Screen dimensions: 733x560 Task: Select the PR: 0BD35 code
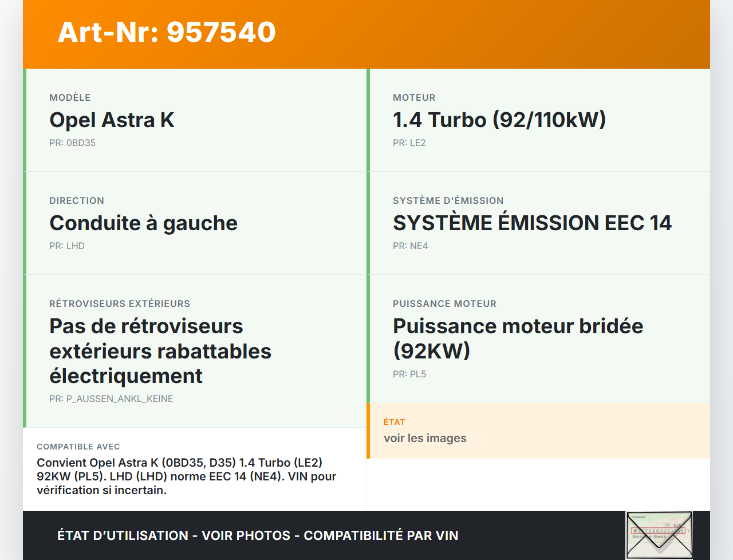point(72,143)
